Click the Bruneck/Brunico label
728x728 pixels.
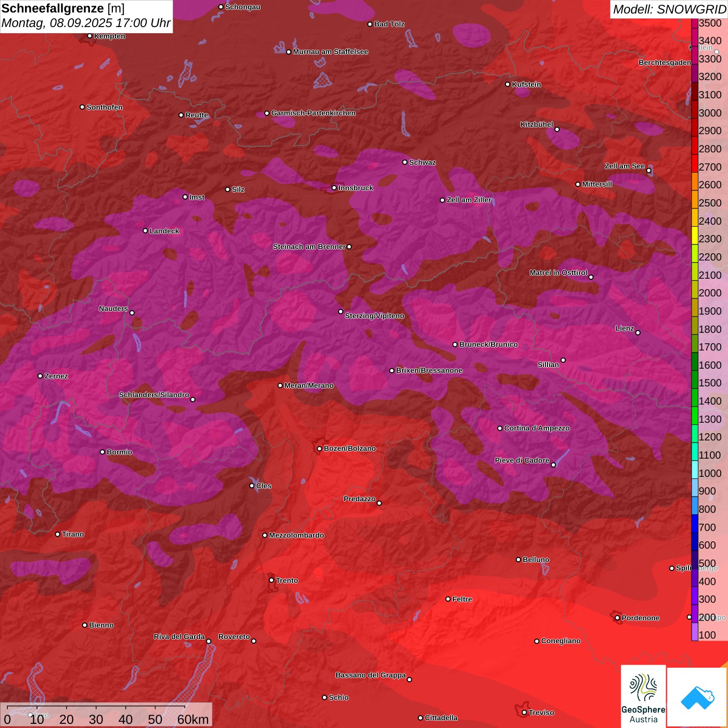click(x=488, y=344)
